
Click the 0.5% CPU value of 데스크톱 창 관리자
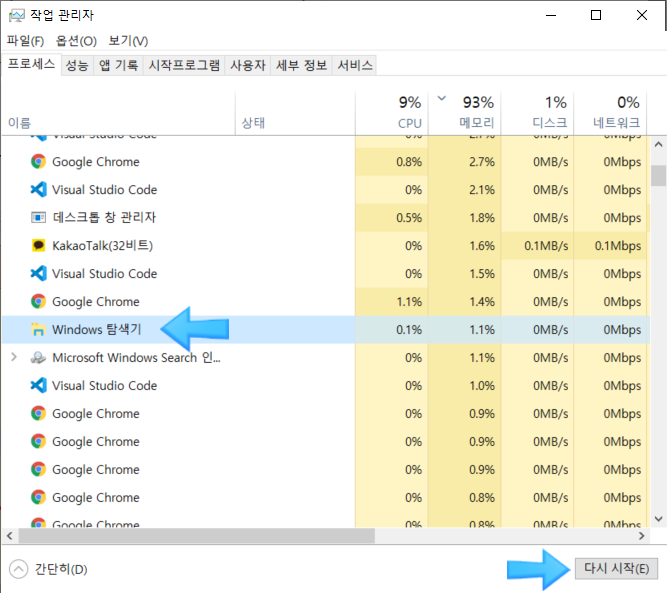click(x=409, y=218)
